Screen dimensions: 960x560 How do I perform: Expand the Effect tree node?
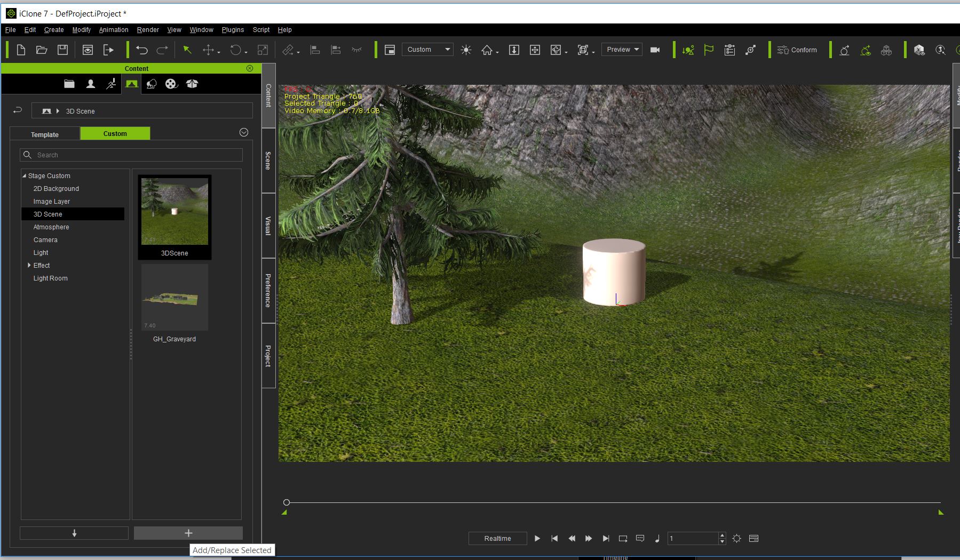point(29,265)
